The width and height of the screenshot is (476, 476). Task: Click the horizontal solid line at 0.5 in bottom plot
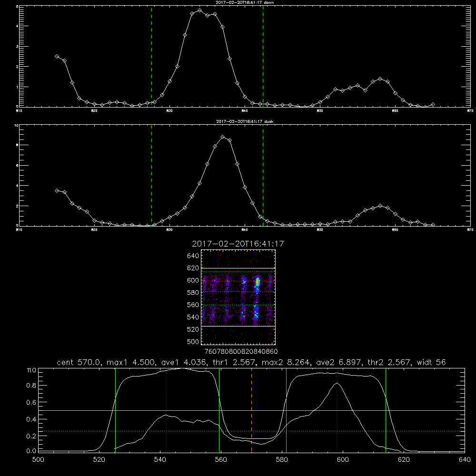pyautogui.click(x=251, y=410)
